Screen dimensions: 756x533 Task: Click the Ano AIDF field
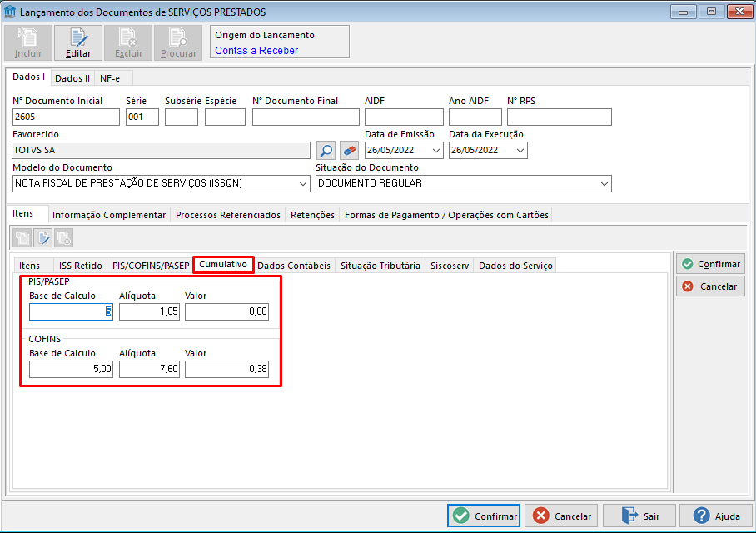point(475,117)
